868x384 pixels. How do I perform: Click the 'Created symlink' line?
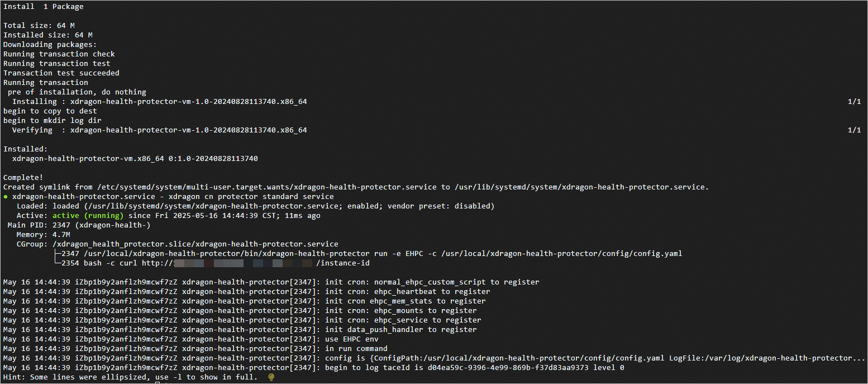click(x=355, y=187)
